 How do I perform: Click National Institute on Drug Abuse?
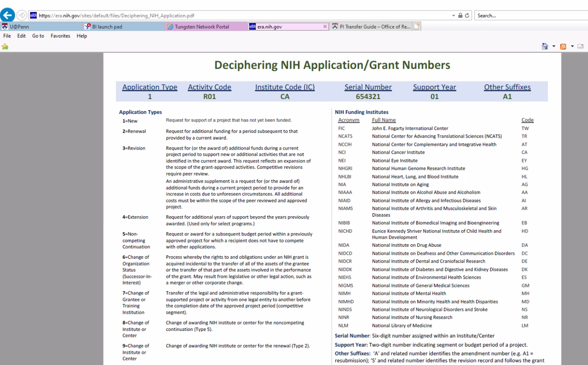(x=406, y=245)
